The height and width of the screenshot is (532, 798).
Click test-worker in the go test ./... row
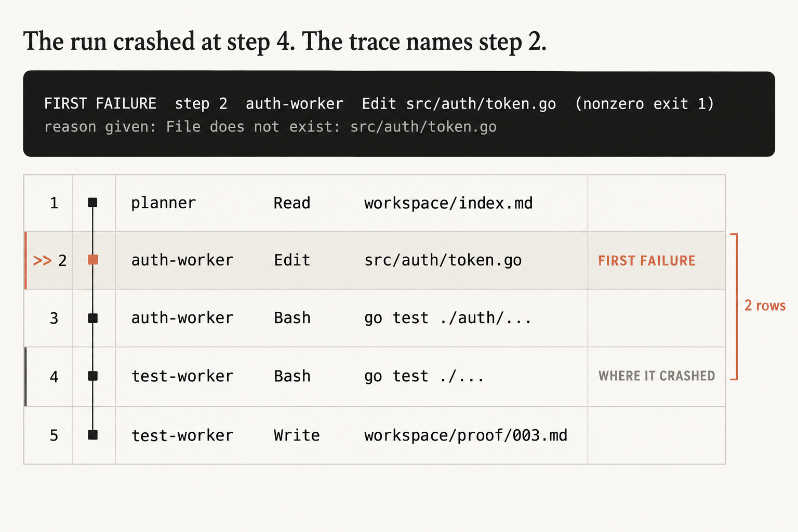click(x=182, y=376)
